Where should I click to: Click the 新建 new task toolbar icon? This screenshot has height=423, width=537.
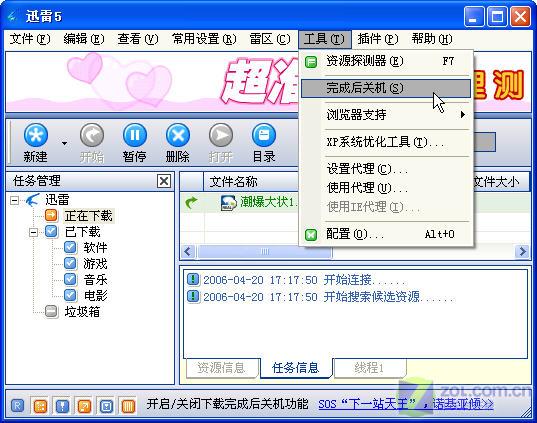(x=36, y=135)
